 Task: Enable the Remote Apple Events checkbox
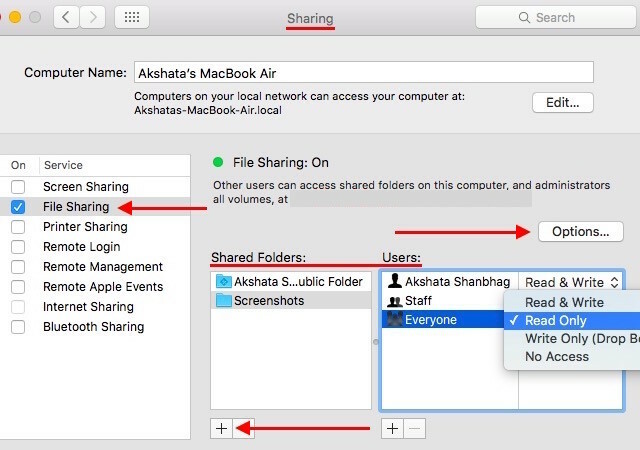(x=18, y=287)
